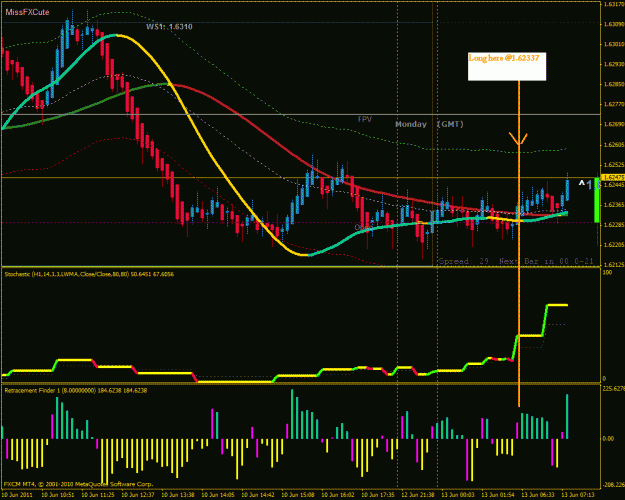
Task: Click time axis label 10 Jun 15:08
Action: tap(298, 495)
